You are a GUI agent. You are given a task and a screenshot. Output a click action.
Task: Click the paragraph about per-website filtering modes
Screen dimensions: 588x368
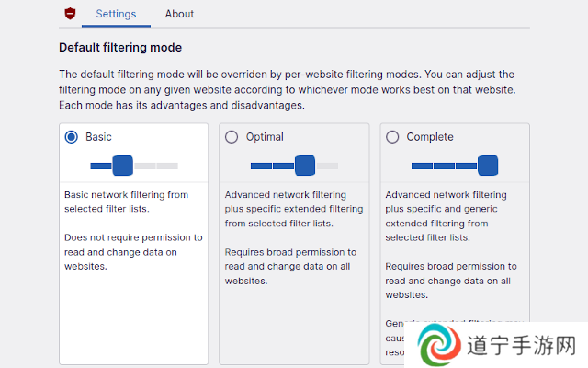pos(288,90)
